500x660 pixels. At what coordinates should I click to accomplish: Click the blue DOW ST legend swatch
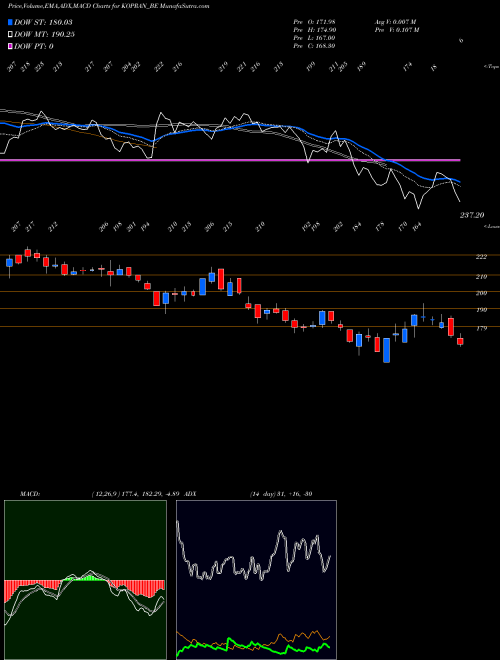(11, 22)
